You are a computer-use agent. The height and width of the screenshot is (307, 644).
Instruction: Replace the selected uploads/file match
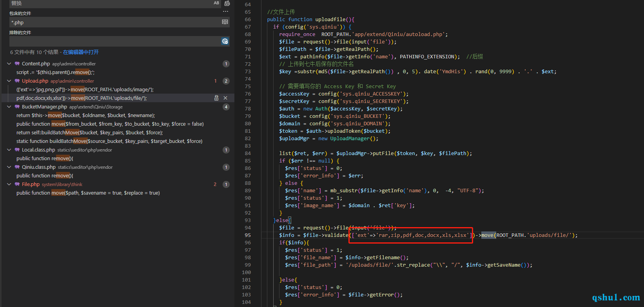click(216, 98)
